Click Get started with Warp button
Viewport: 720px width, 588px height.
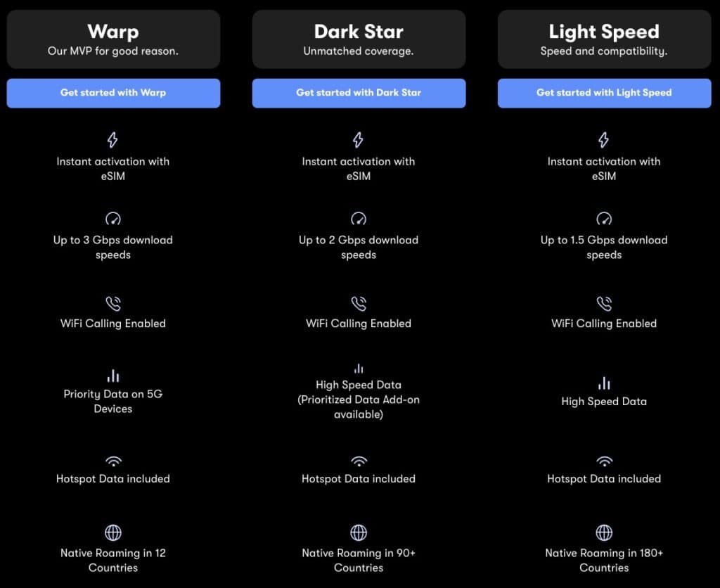(113, 94)
